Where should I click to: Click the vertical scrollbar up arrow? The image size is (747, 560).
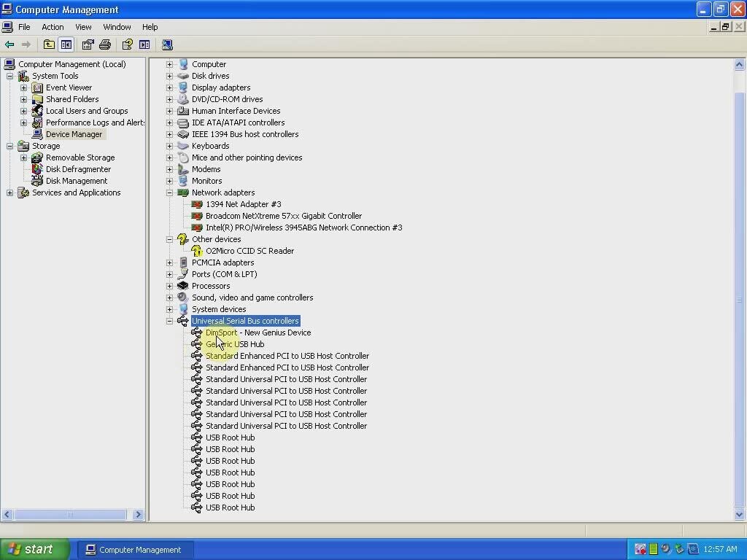click(740, 64)
